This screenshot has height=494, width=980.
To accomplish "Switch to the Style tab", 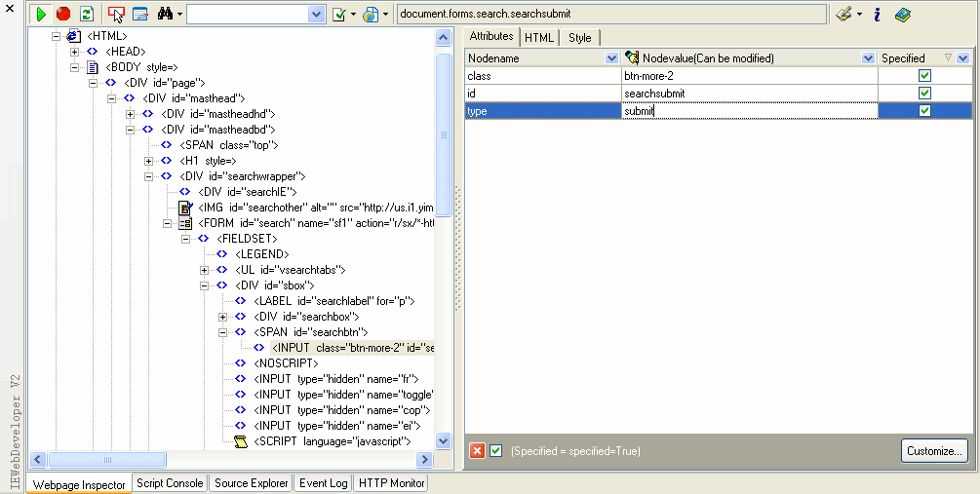I will pos(579,38).
